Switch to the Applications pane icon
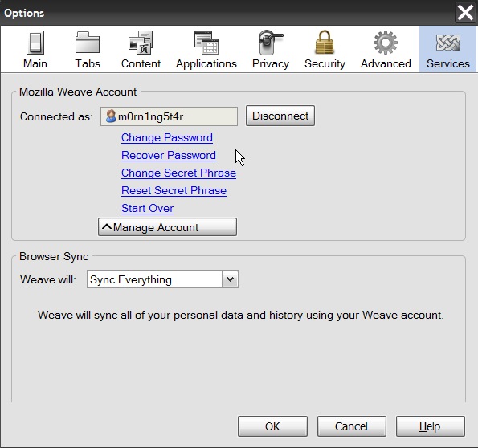The image size is (478, 448). [x=206, y=43]
